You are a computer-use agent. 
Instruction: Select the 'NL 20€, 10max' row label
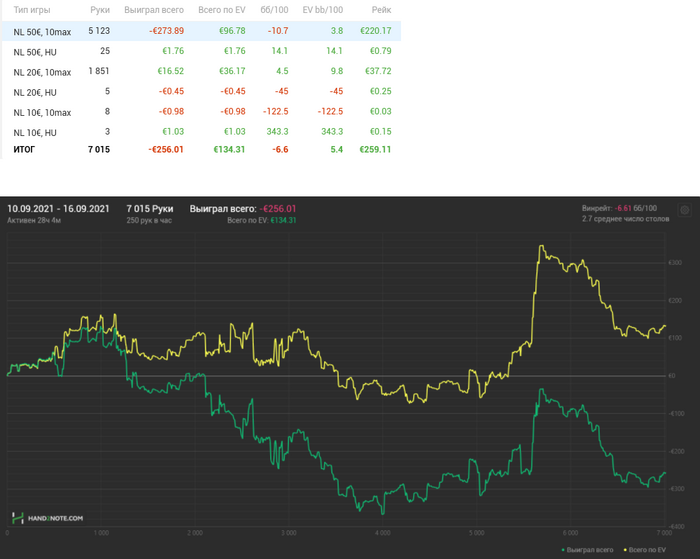42,72
